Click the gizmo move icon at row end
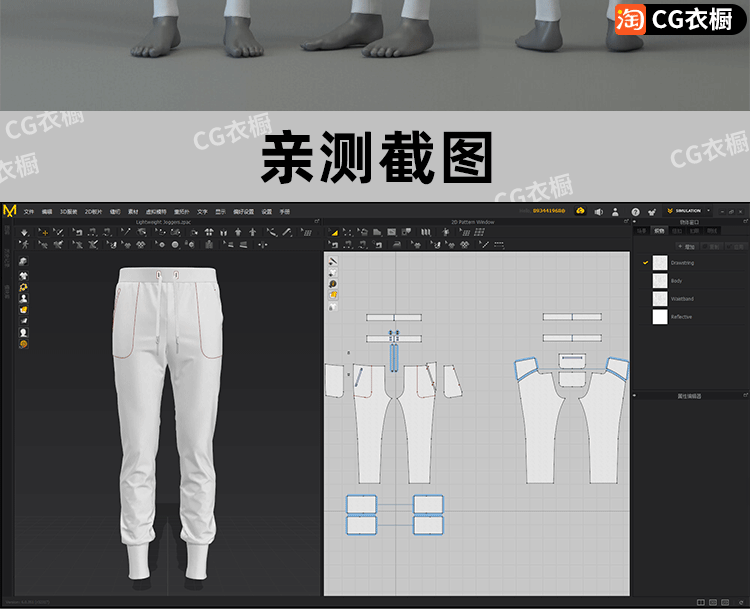Image resolution: width=750 pixels, height=615 pixels. (x=263, y=245)
